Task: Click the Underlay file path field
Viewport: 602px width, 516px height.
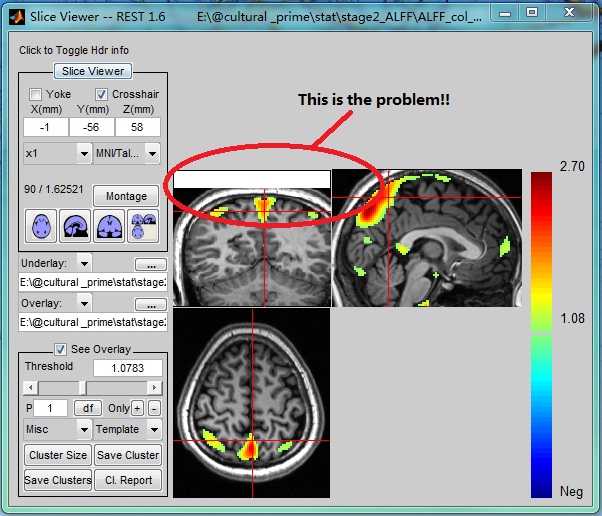Action: [93, 282]
